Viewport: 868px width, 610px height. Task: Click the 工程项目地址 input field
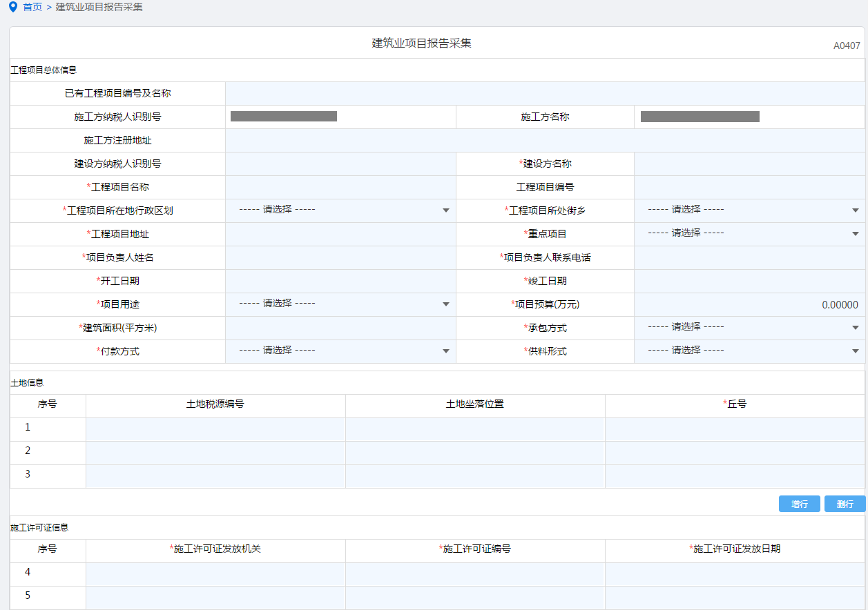click(340, 235)
